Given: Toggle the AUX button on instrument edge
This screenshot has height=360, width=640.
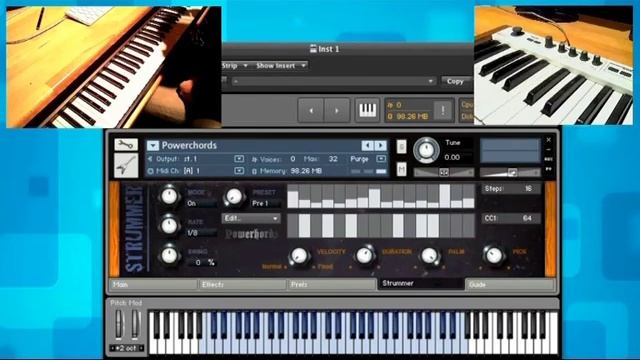Looking at the screenshot, I should pyautogui.click(x=549, y=159).
